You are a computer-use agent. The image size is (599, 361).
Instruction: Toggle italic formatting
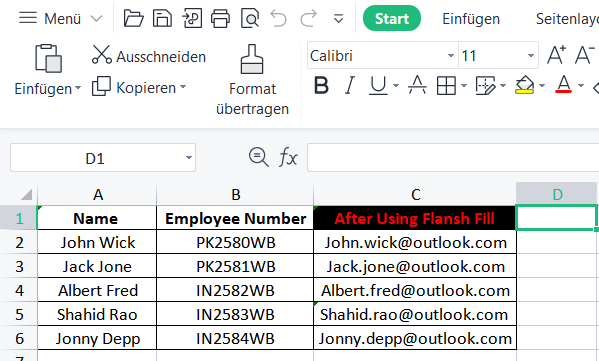[349, 85]
